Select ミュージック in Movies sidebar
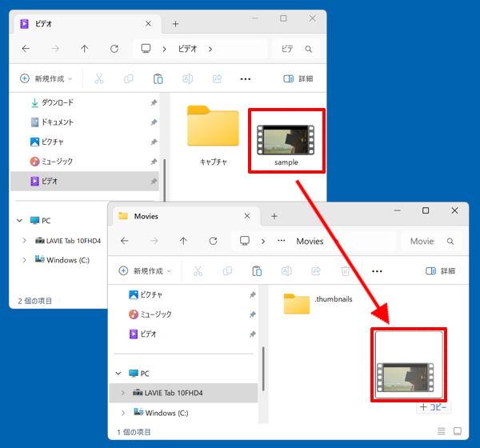 [x=156, y=314]
